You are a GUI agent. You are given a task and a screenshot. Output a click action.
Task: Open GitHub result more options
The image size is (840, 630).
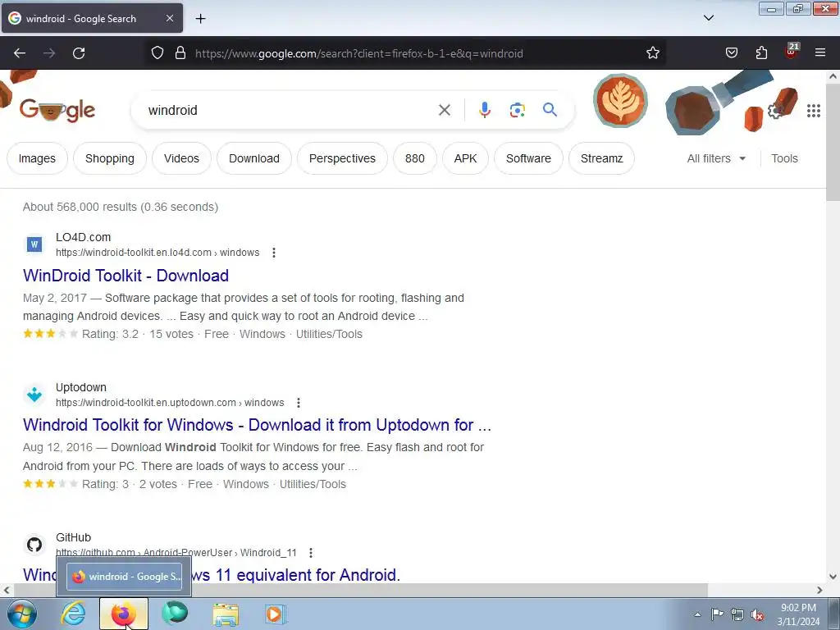click(x=311, y=552)
